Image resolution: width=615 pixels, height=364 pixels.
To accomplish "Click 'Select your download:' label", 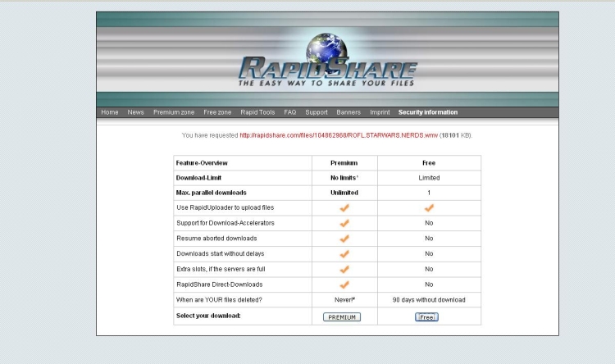I will click(208, 316).
